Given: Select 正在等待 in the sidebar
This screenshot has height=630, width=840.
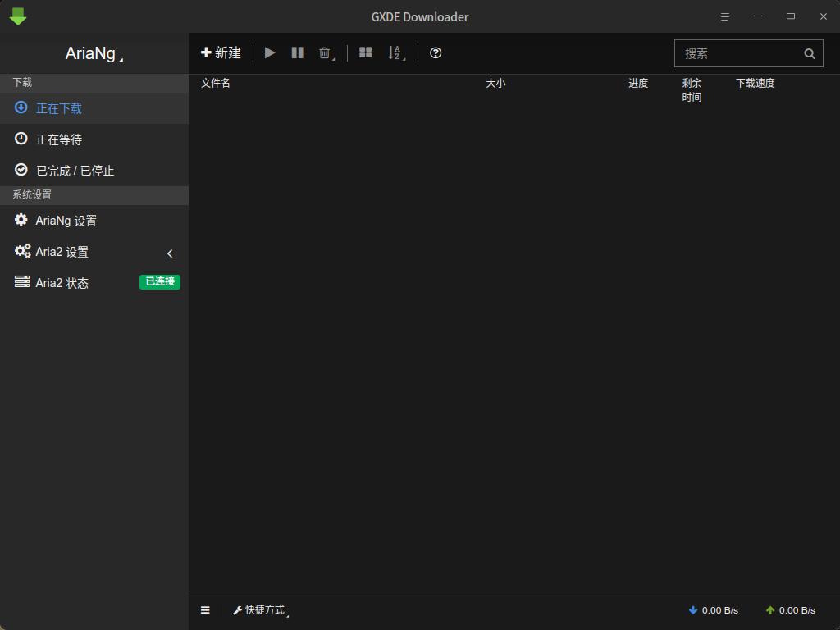Looking at the screenshot, I should point(94,139).
